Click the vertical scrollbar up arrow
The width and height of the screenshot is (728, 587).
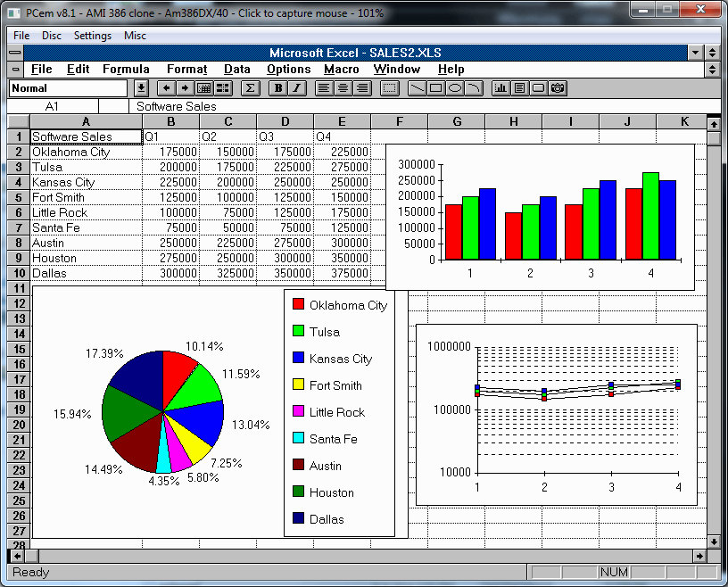(713, 123)
